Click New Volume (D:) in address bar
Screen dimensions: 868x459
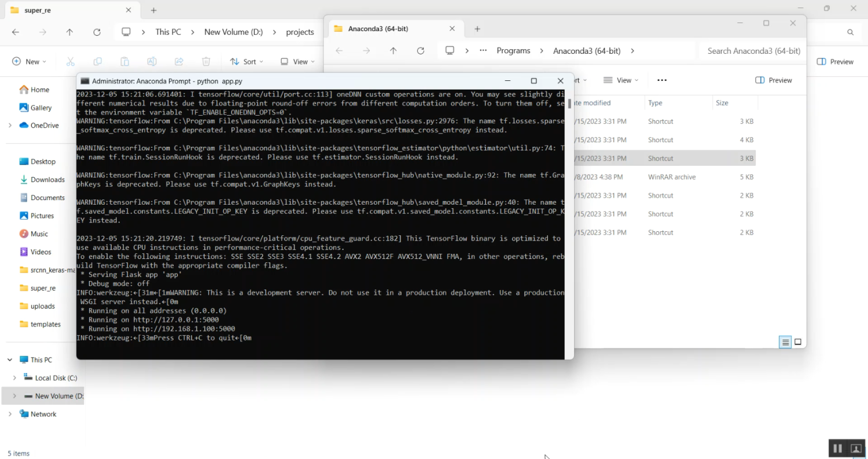coord(234,32)
